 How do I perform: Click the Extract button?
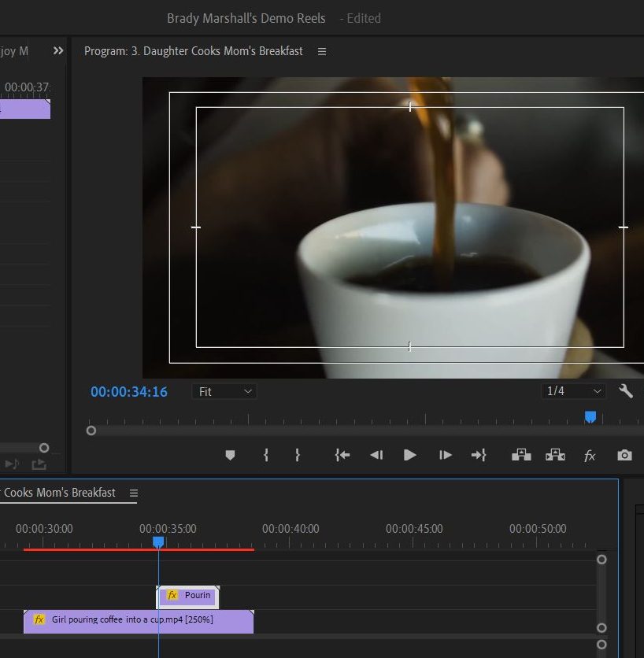555,455
